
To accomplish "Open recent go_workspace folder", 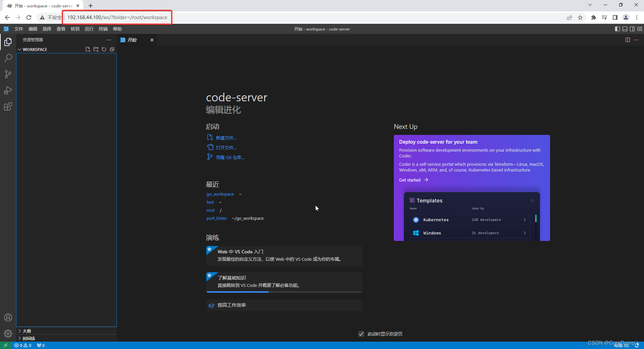I will click(220, 194).
